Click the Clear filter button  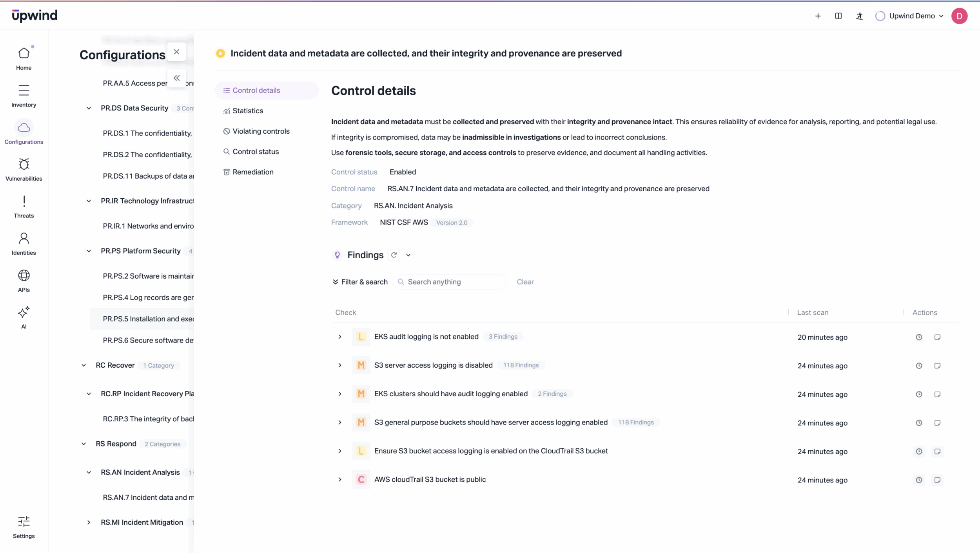point(525,282)
